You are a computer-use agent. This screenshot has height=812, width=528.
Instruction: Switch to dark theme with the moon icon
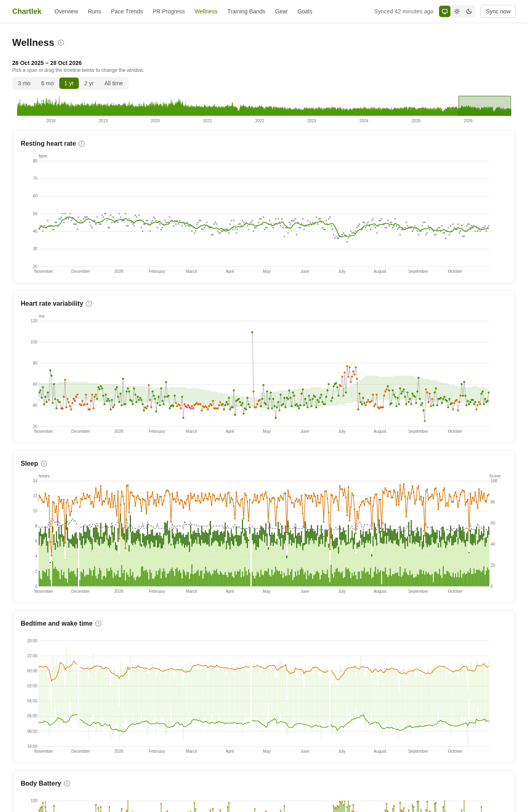tap(469, 11)
